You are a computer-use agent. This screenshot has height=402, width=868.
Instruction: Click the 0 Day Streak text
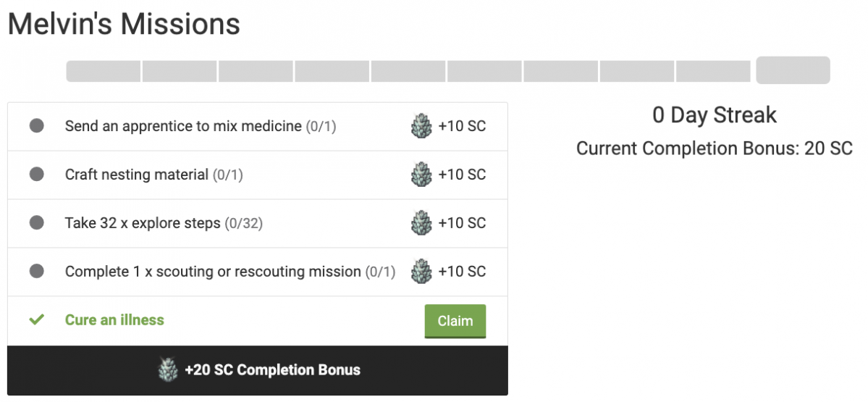(714, 115)
